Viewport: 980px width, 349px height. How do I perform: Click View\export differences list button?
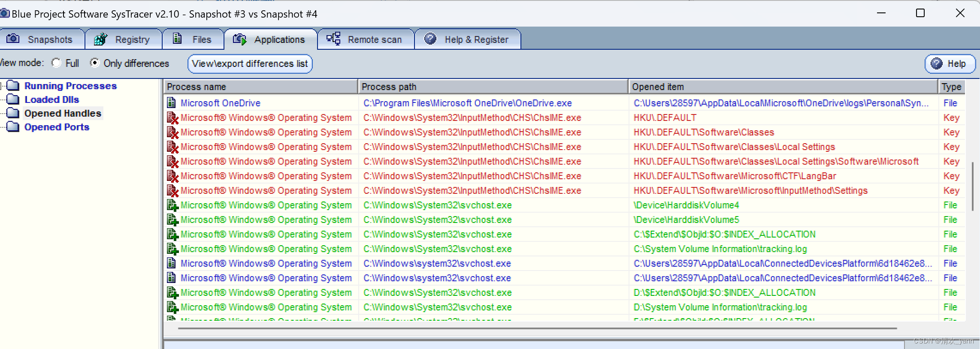click(250, 63)
